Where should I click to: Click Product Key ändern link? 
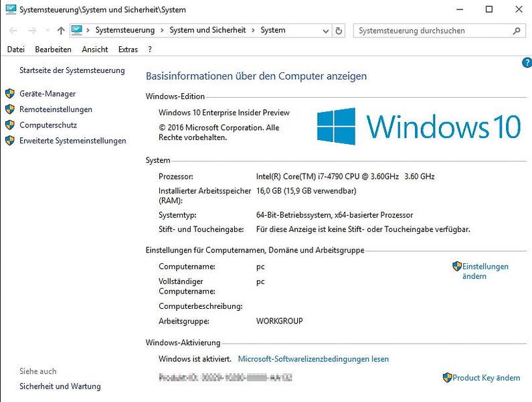(x=486, y=378)
